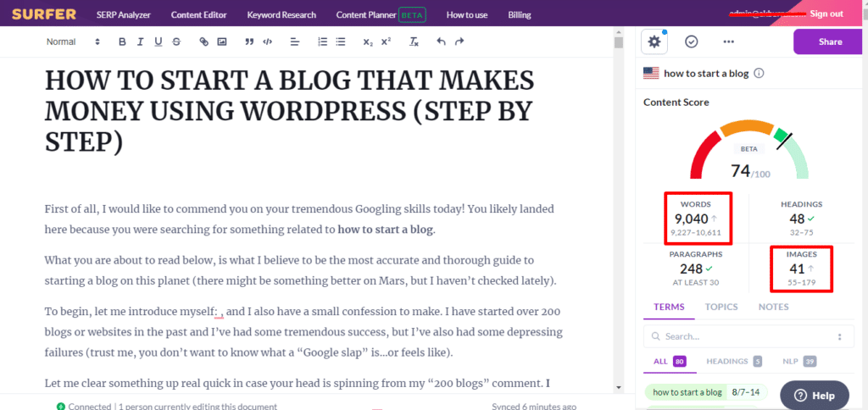This screenshot has width=868, height=410.
Task: Open the How to use page
Action: (x=467, y=15)
